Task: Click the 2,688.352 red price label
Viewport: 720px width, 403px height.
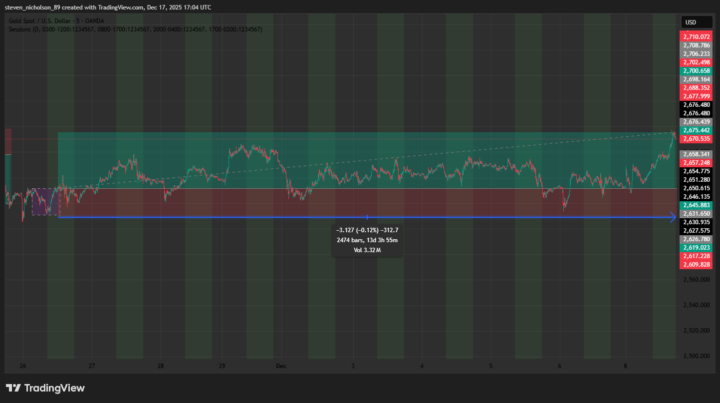Action: coord(696,88)
